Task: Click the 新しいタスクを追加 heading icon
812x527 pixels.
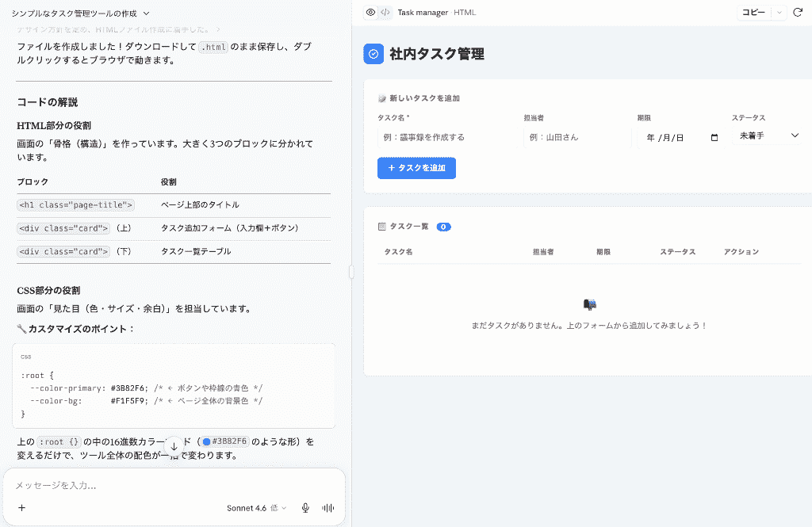Action: (382, 98)
